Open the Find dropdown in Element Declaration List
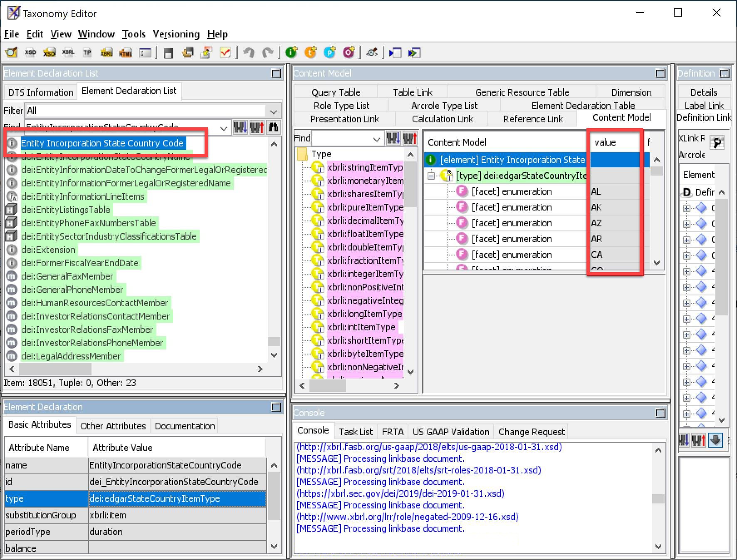Image resolution: width=737 pixels, height=560 pixels. 224,128
